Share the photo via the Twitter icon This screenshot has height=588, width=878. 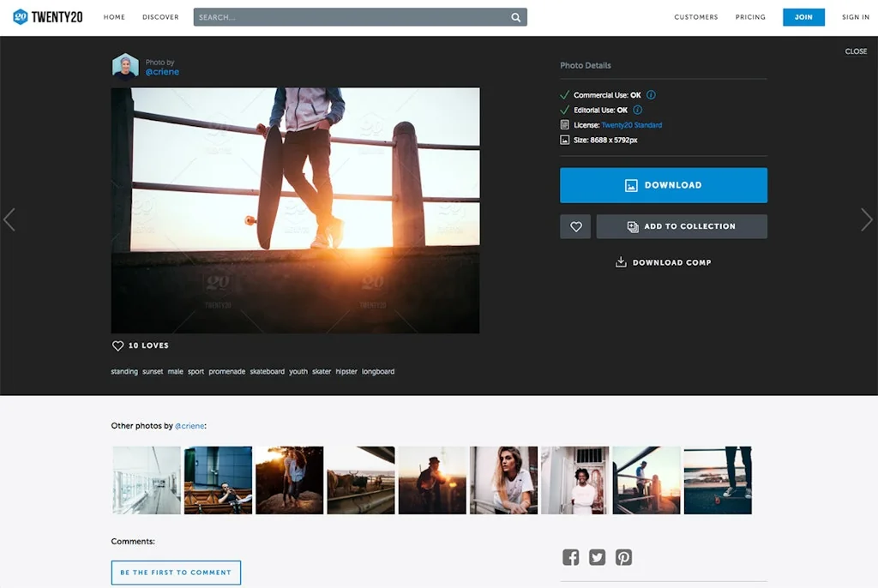click(x=597, y=556)
